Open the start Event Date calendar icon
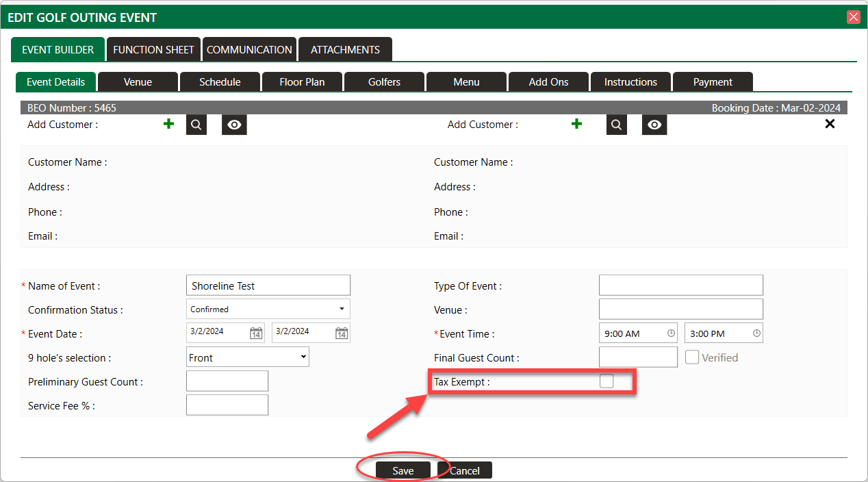 click(x=256, y=333)
